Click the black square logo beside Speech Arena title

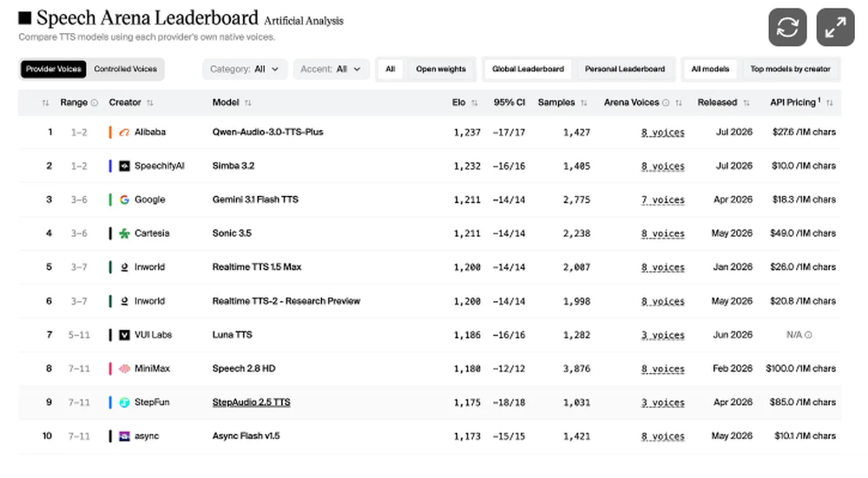(x=24, y=18)
